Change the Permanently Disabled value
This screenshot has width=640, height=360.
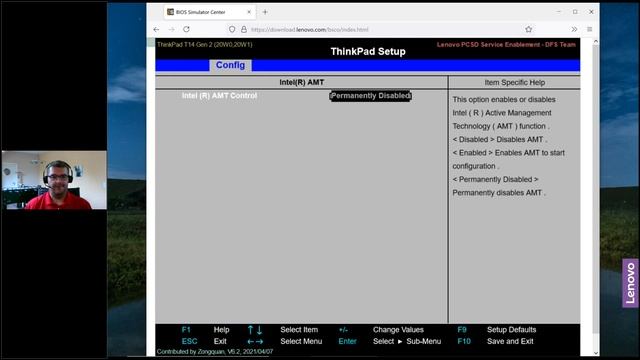(371, 96)
